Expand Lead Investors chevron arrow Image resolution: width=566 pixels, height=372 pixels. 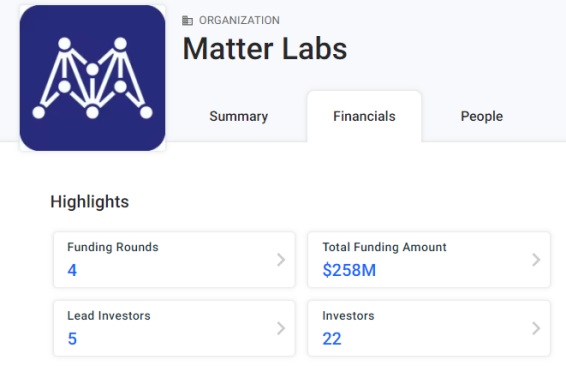coord(281,328)
